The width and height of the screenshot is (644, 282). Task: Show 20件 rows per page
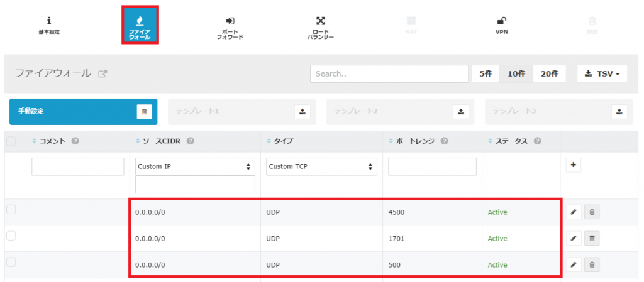coord(549,73)
